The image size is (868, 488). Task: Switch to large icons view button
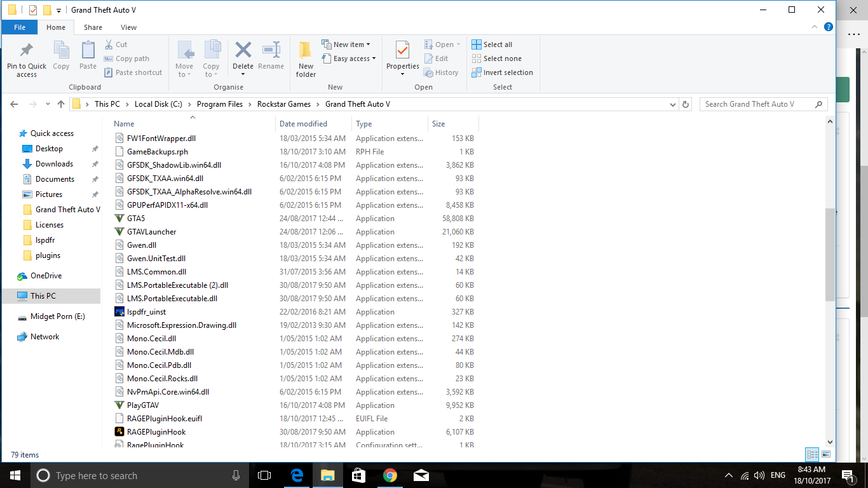click(x=826, y=454)
